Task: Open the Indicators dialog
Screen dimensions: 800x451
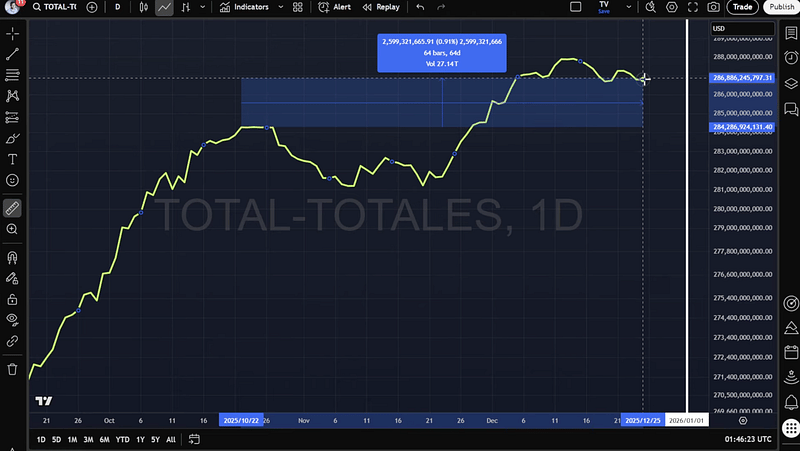Action: 244,7
